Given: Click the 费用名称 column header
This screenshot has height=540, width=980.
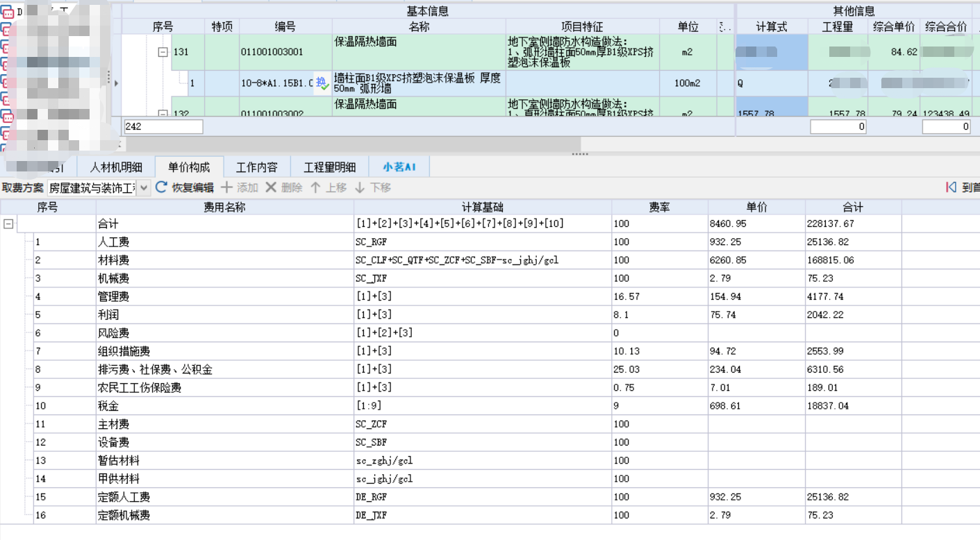Looking at the screenshot, I should [x=224, y=207].
